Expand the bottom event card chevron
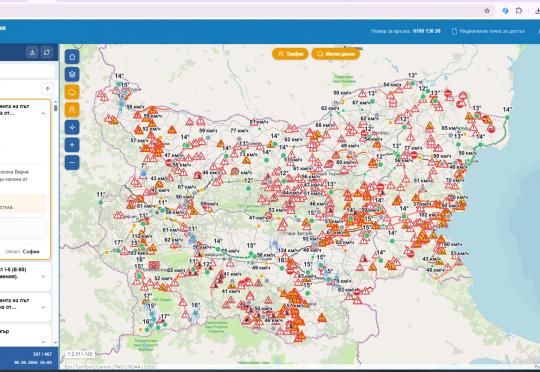This screenshot has width=540, height=372. [x=43, y=341]
